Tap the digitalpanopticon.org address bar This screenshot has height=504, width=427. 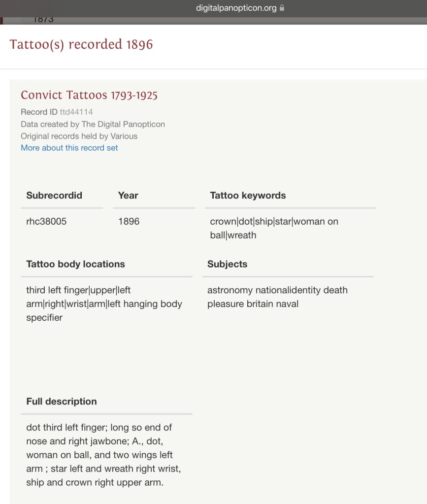[236, 8]
